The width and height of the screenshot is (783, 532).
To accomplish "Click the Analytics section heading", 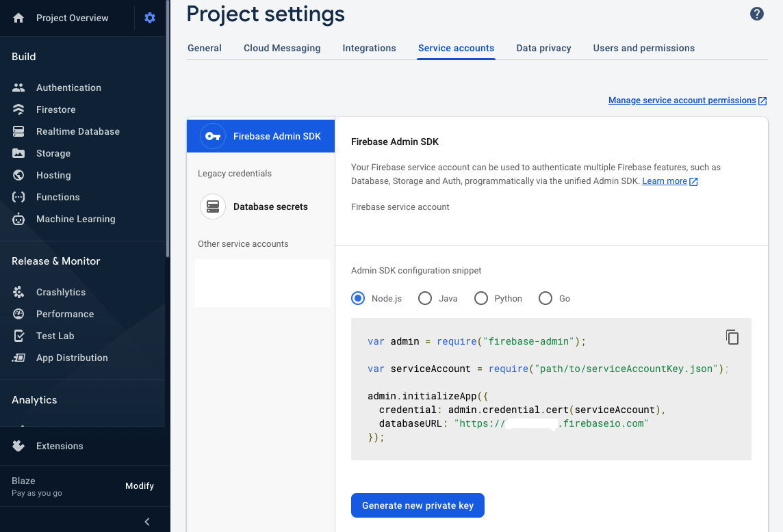I will 34,400.
